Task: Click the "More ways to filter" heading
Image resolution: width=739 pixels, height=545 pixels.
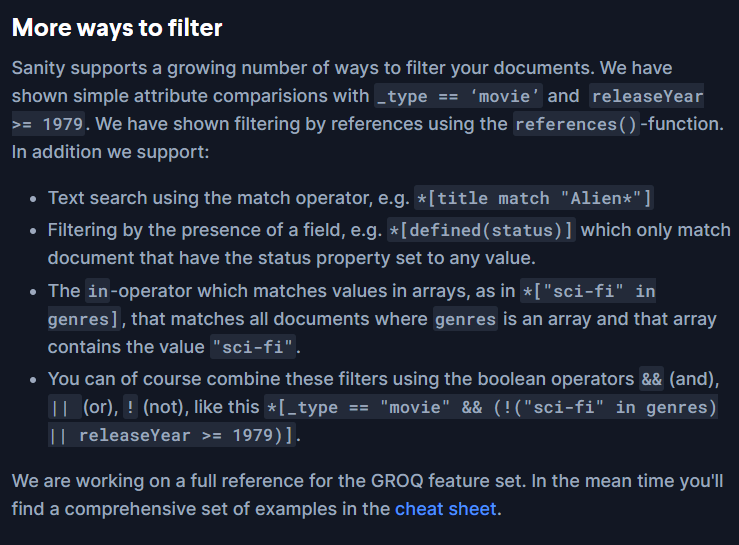Action: click(x=117, y=28)
